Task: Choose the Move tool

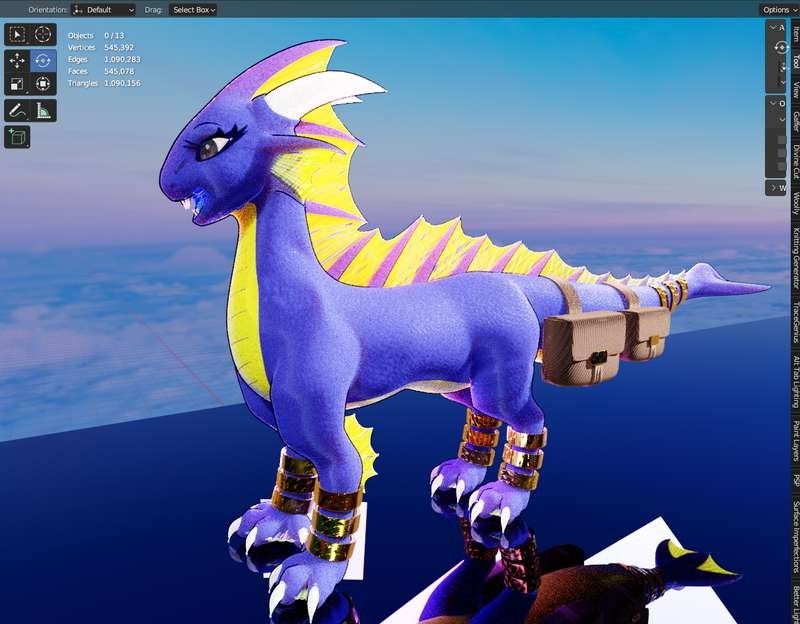Action: (x=17, y=61)
